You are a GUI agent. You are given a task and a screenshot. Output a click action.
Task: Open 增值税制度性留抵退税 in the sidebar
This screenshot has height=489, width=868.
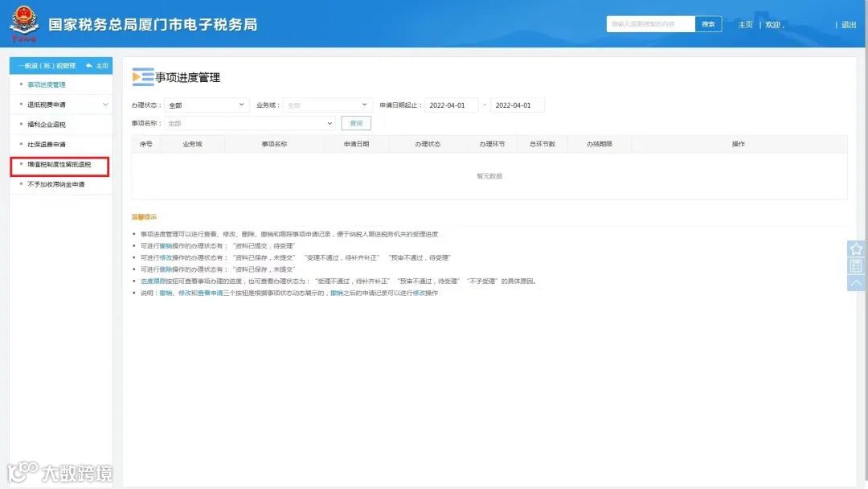[59, 165]
